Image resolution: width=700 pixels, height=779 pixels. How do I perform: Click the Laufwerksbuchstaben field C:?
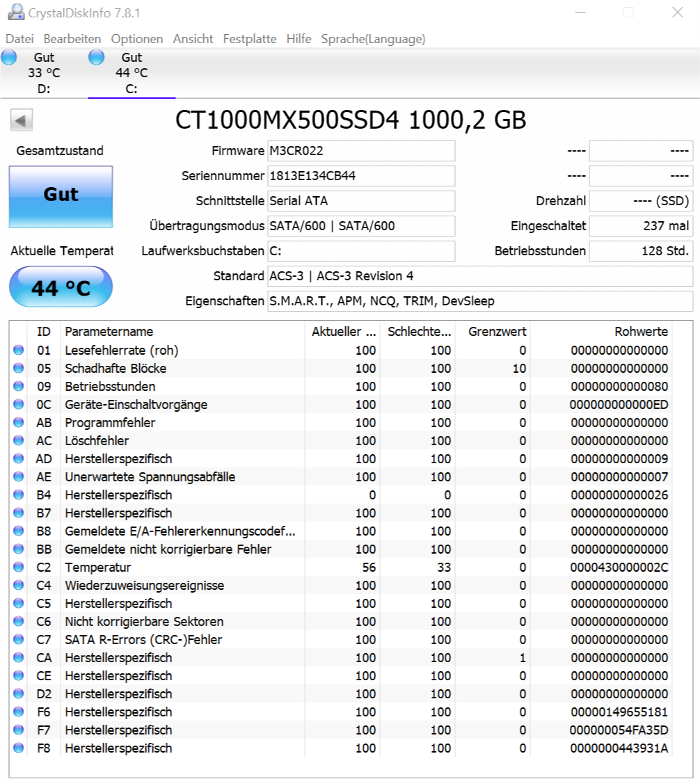click(361, 251)
